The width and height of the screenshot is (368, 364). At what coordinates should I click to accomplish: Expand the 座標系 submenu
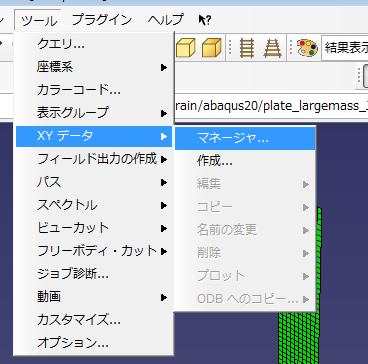(x=94, y=67)
